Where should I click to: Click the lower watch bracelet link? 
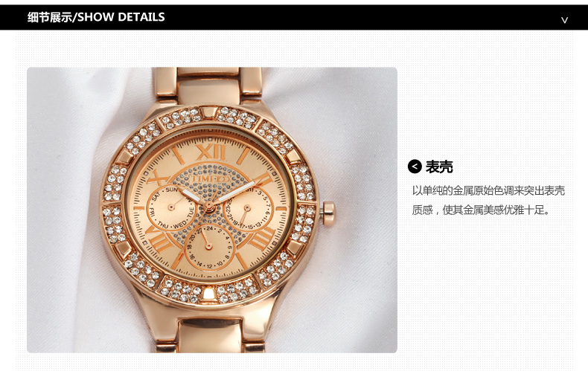tap(210, 335)
